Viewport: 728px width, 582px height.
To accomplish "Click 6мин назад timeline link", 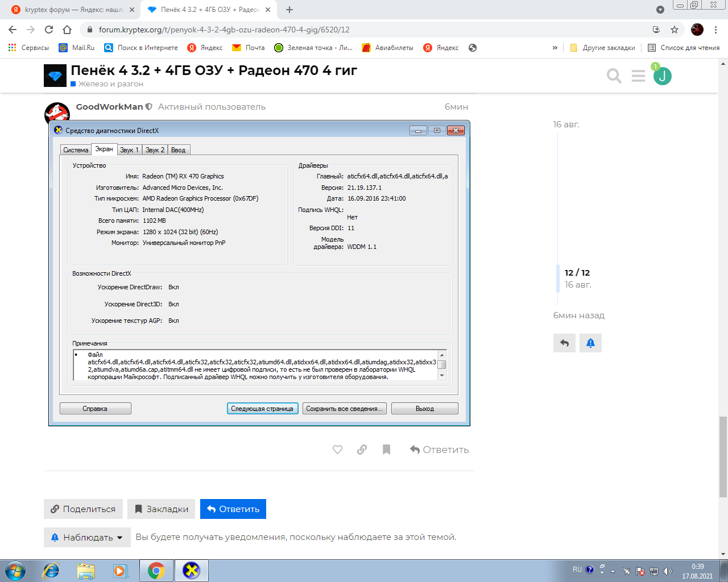I will click(x=579, y=315).
